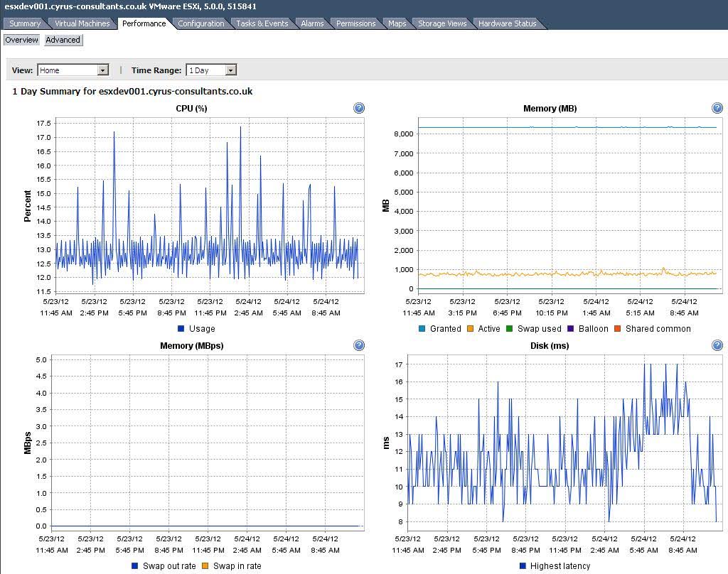Open the Virtual Machines tab
Viewport: 728px width, 574px height.
pyautogui.click(x=82, y=23)
